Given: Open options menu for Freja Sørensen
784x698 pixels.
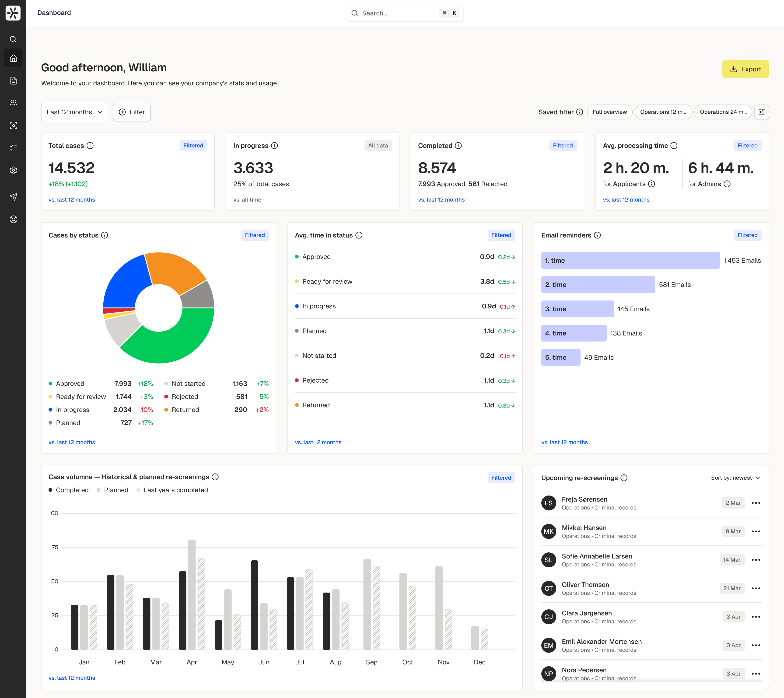Looking at the screenshot, I should point(756,503).
